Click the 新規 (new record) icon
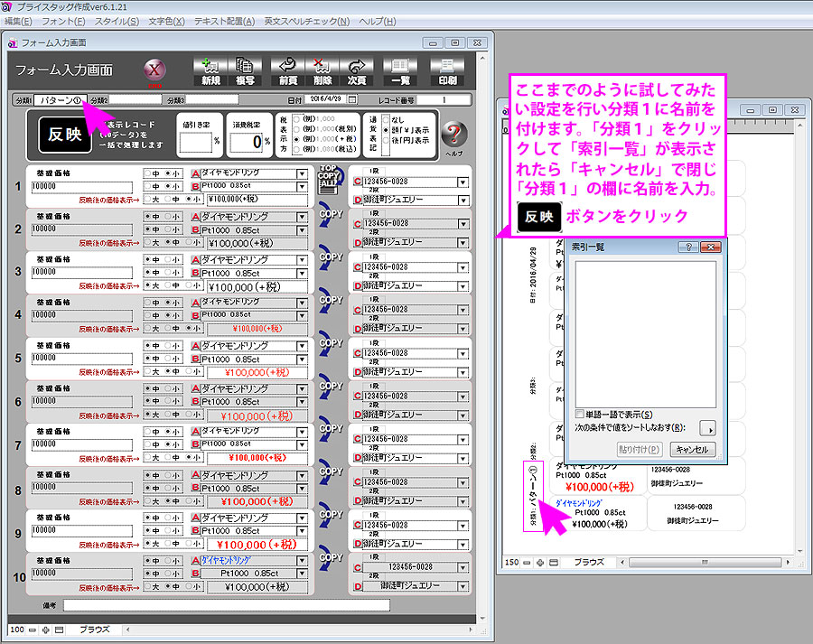 coord(210,70)
